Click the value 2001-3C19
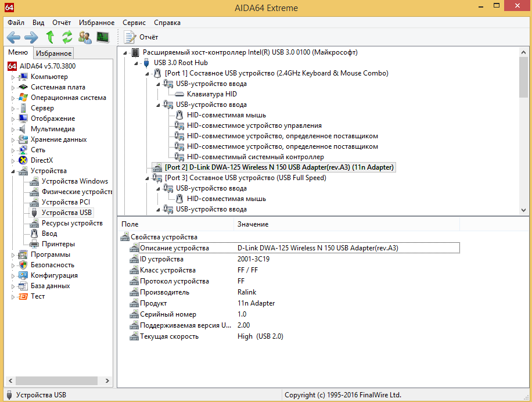This screenshot has height=402, width=532. pyautogui.click(x=253, y=259)
